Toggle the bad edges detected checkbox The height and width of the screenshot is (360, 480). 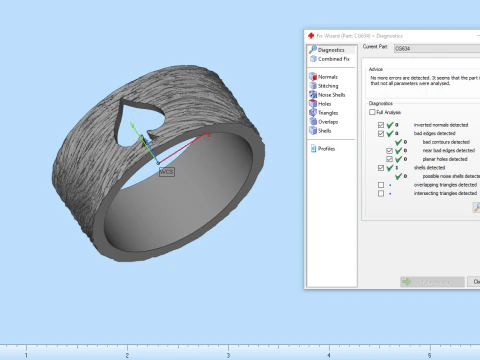click(x=381, y=134)
